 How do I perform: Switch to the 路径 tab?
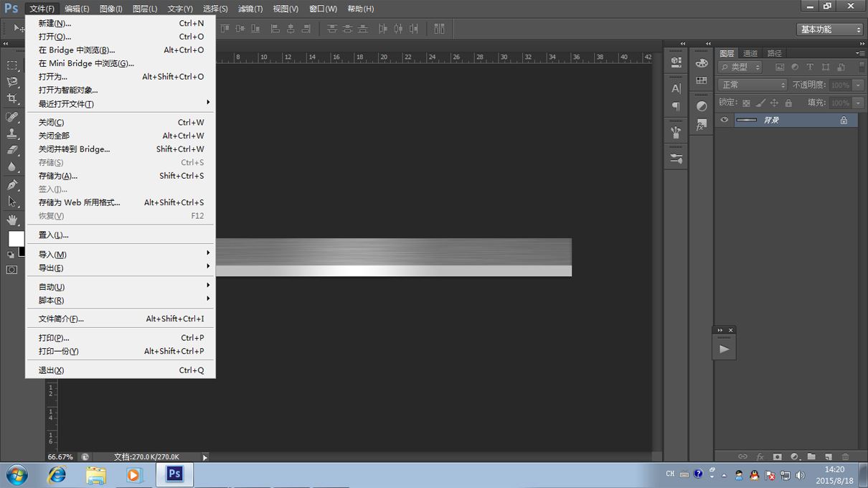click(x=774, y=53)
